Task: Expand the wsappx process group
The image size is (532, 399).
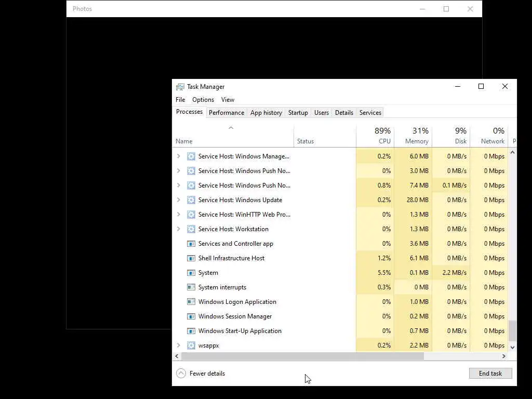Action: click(x=179, y=345)
